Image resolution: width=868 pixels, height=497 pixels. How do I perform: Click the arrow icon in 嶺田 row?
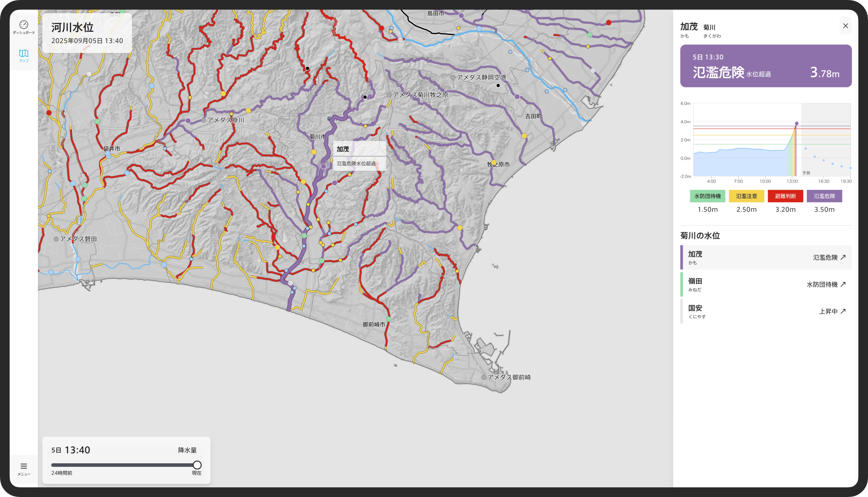(843, 284)
